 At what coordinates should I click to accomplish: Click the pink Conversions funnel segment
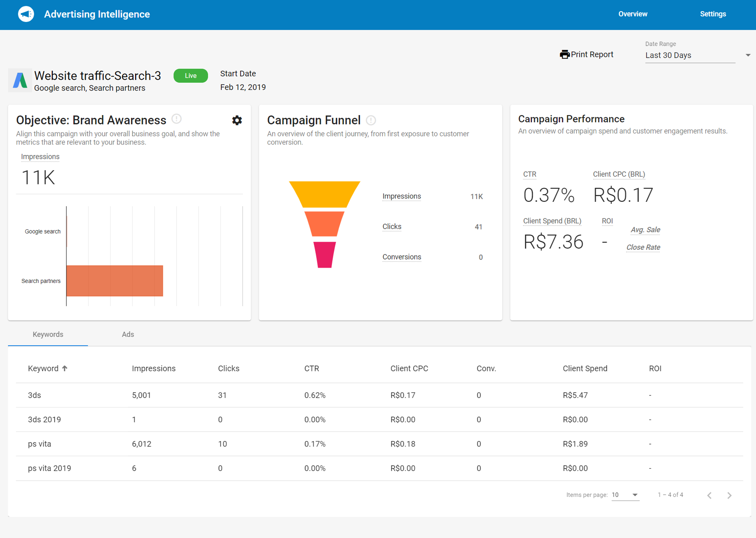(x=324, y=255)
